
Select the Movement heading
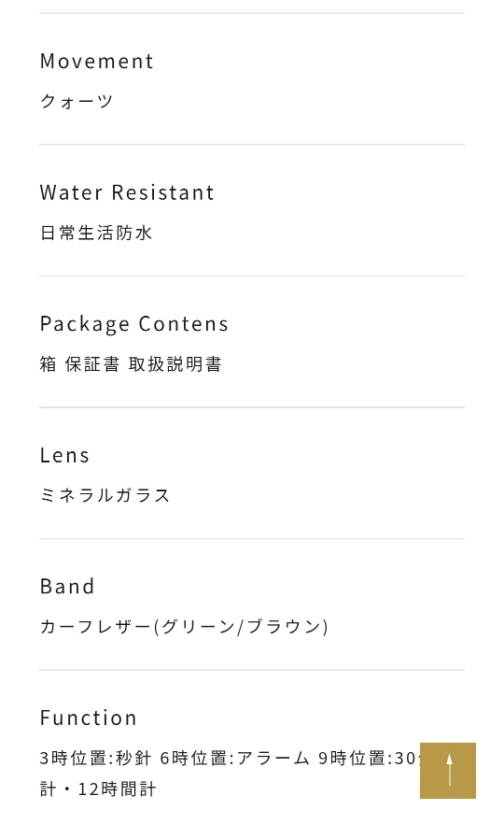(97, 62)
